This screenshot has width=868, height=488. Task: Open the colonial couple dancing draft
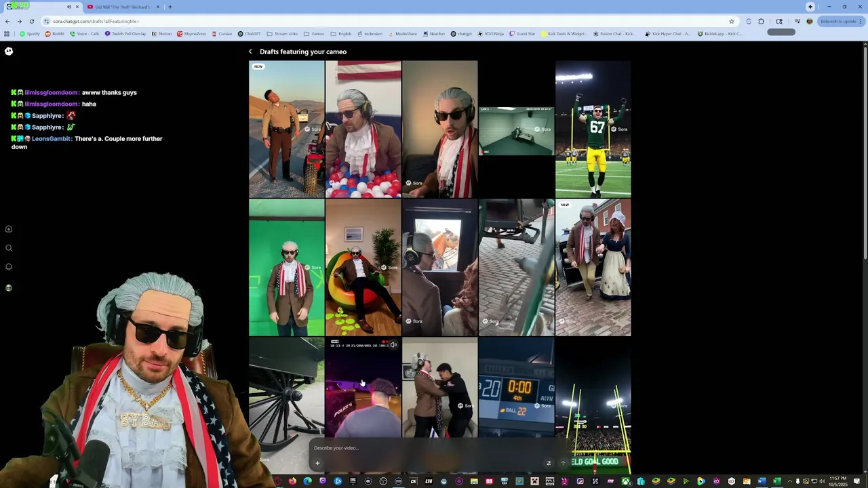click(593, 268)
